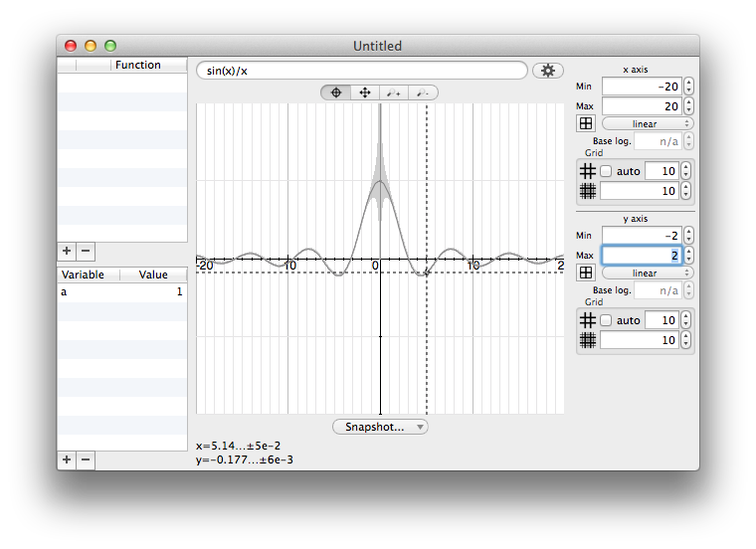Open the Snapshot pop-up menu
This screenshot has width=756, height=549.
tap(380, 427)
